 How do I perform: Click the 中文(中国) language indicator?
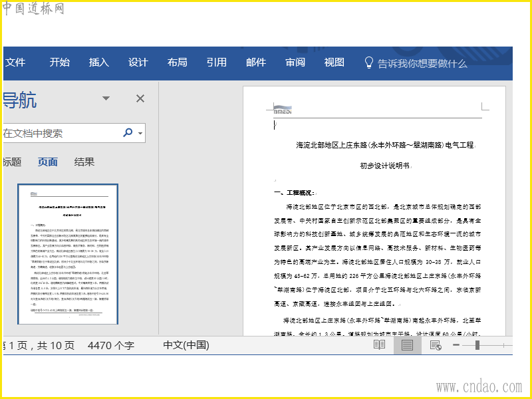pyautogui.click(x=186, y=345)
